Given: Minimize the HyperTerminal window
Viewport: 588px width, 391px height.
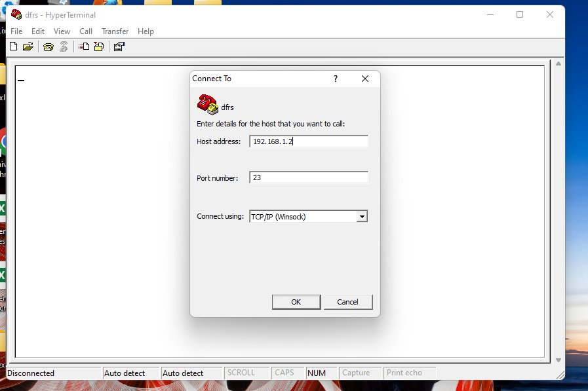Looking at the screenshot, I should pyautogui.click(x=490, y=14).
